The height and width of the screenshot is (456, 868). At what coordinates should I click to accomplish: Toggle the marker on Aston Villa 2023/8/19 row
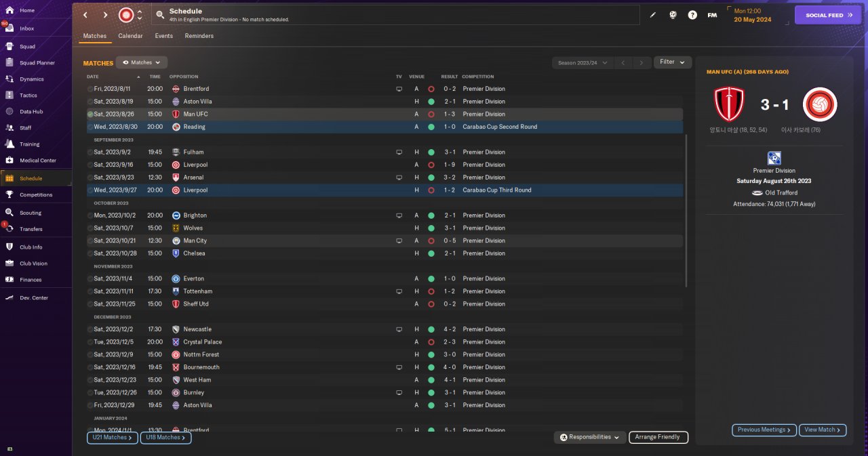[90, 102]
